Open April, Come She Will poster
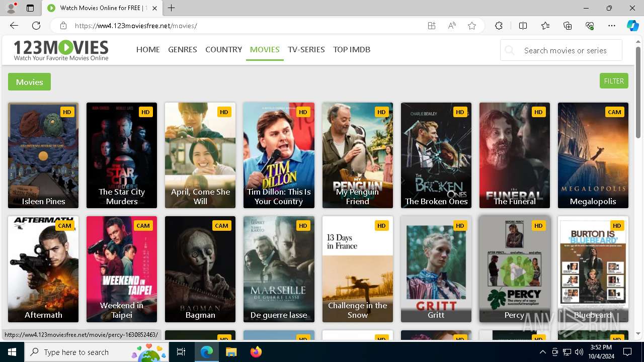Image resolution: width=644 pixels, height=362 pixels. coord(200,155)
